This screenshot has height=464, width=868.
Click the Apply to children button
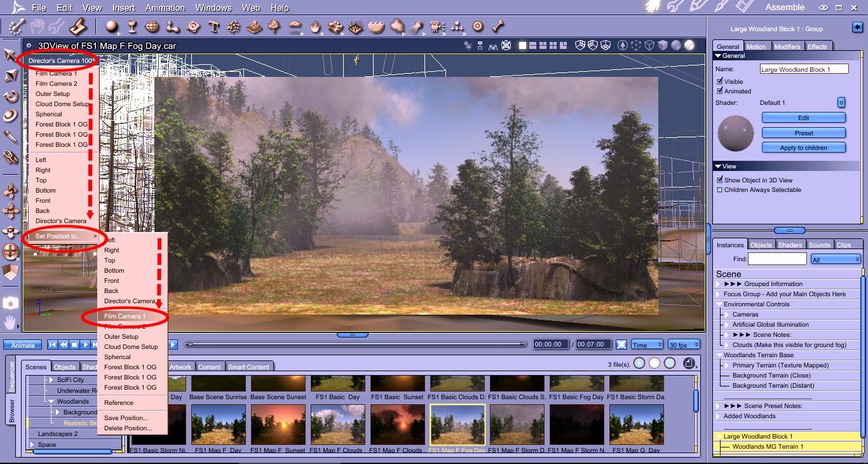(804, 147)
